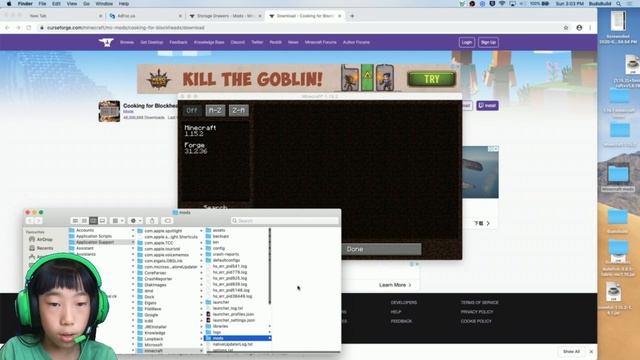
Task: Open the Finder action gear dropdown
Action: point(136,220)
